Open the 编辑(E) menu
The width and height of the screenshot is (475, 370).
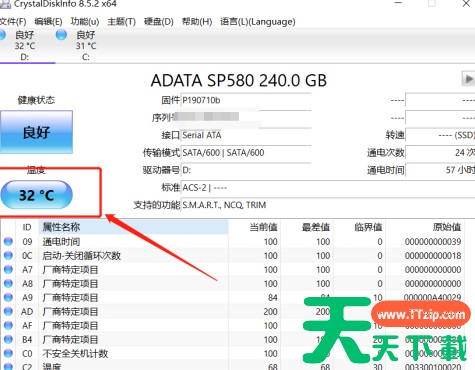tap(48, 22)
